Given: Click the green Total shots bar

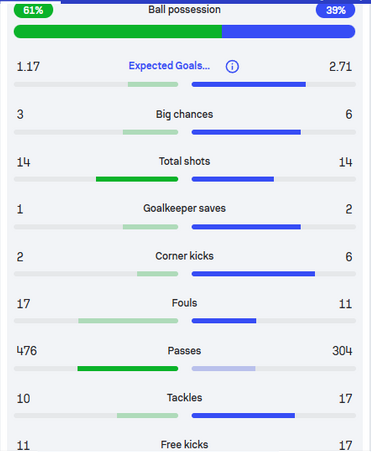Looking at the screenshot, I should coord(137,179).
